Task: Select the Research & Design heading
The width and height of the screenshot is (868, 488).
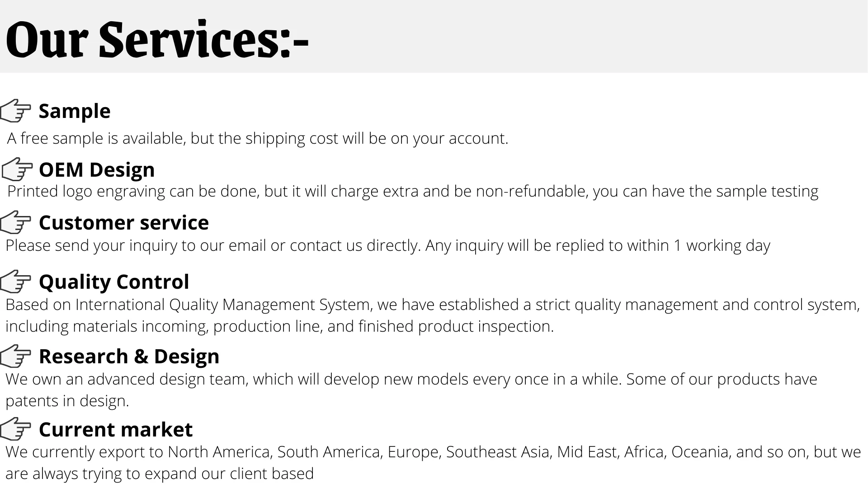Action: coord(129,357)
